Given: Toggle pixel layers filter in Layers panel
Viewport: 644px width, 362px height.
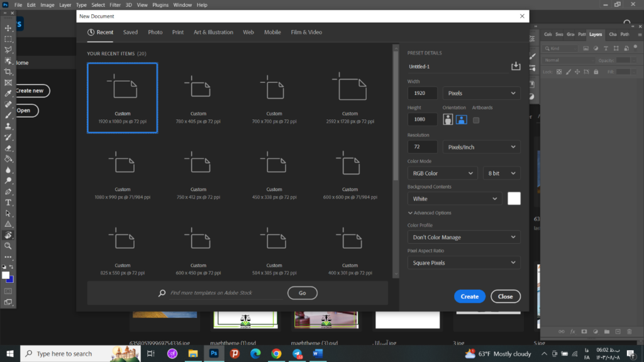Looking at the screenshot, I should 586,48.
